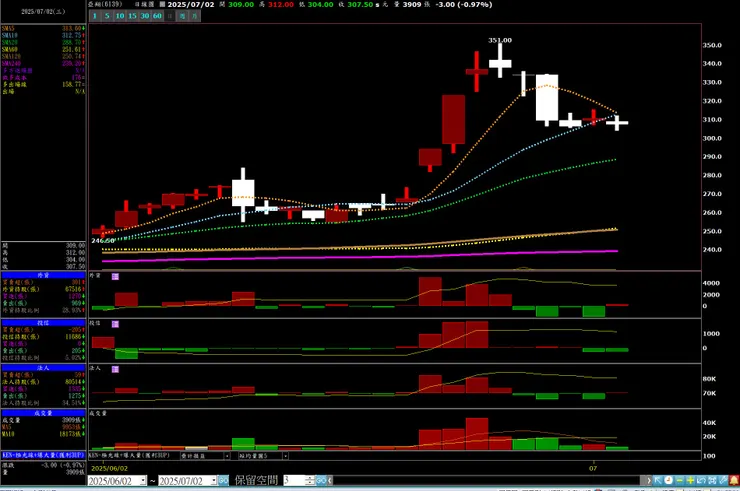Viewport: 740px width, 491px height.
Task: Select the 10-minute timeframe button
Action: (120, 16)
